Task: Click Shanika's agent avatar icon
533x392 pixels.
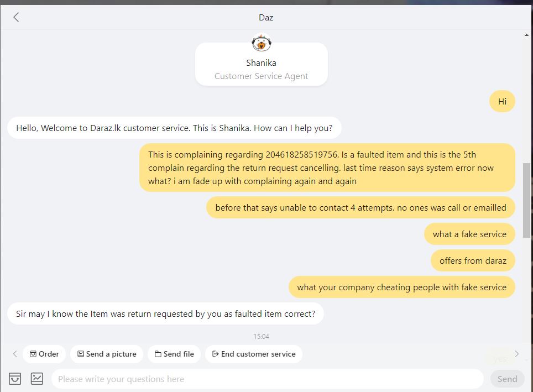Action: (x=261, y=43)
